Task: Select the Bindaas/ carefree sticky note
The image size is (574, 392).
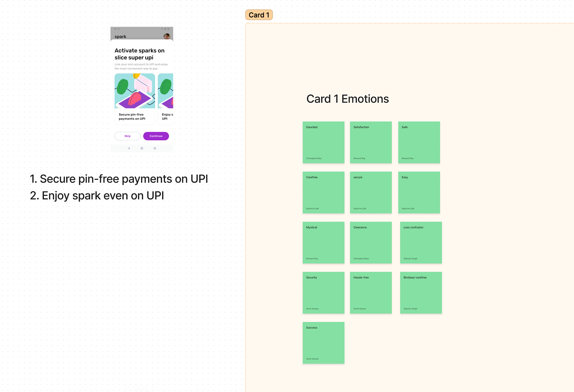Action: coord(421,293)
